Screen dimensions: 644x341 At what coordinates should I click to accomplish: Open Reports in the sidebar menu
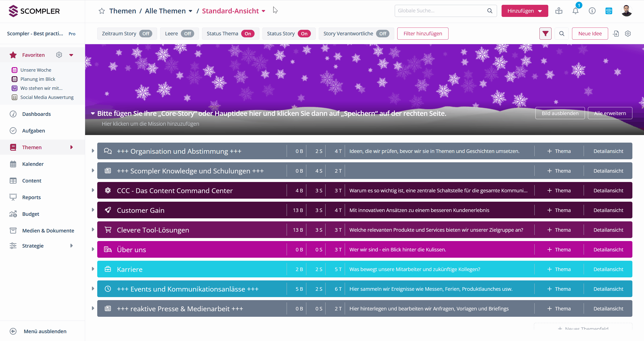coord(31,197)
